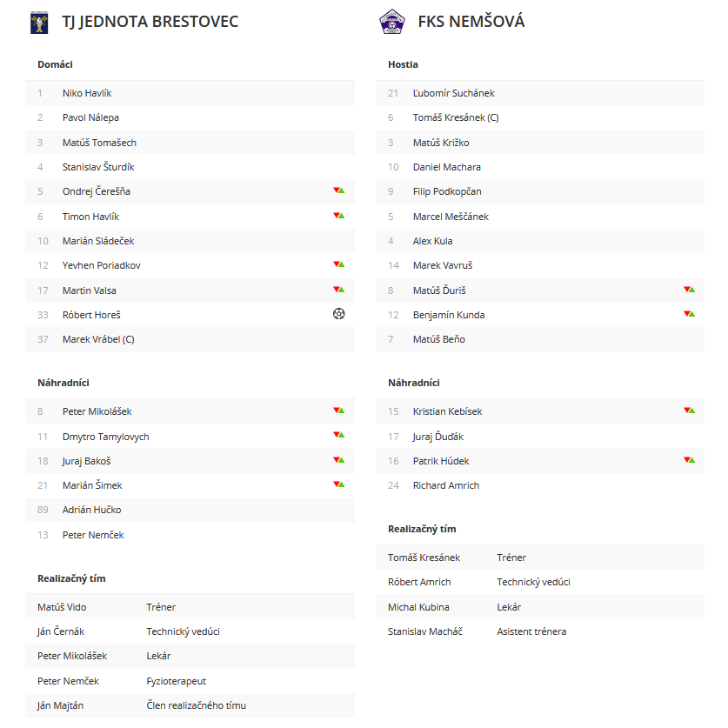This screenshot has width=728, height=728.
Task: Click substitution icon beside Peter Mikolášek substitute
Action: 339,411
